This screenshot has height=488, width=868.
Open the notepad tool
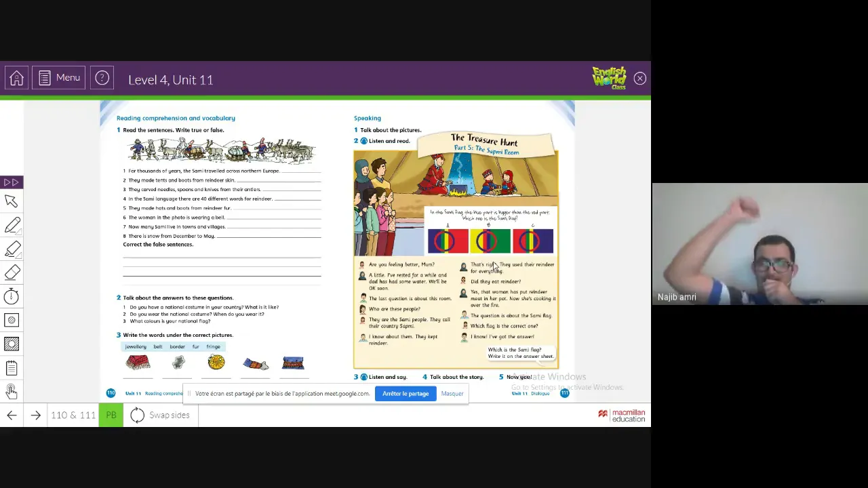[12, 368]
